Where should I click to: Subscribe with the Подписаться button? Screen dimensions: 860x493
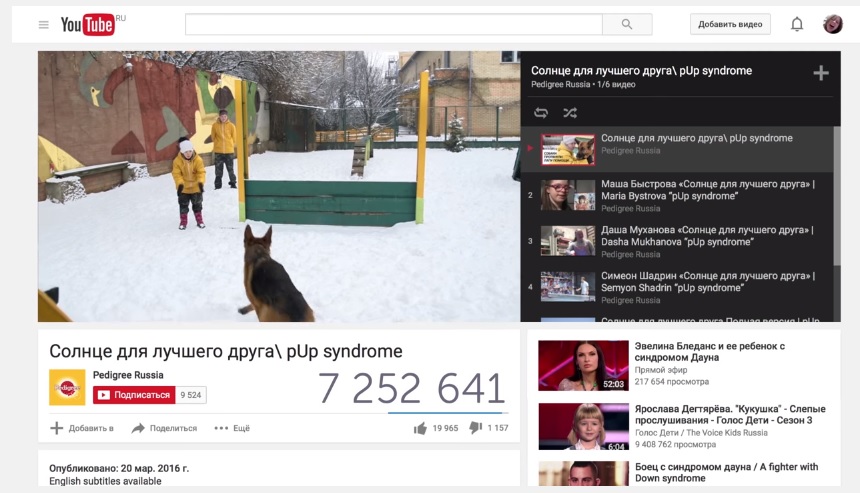point(134,395)
